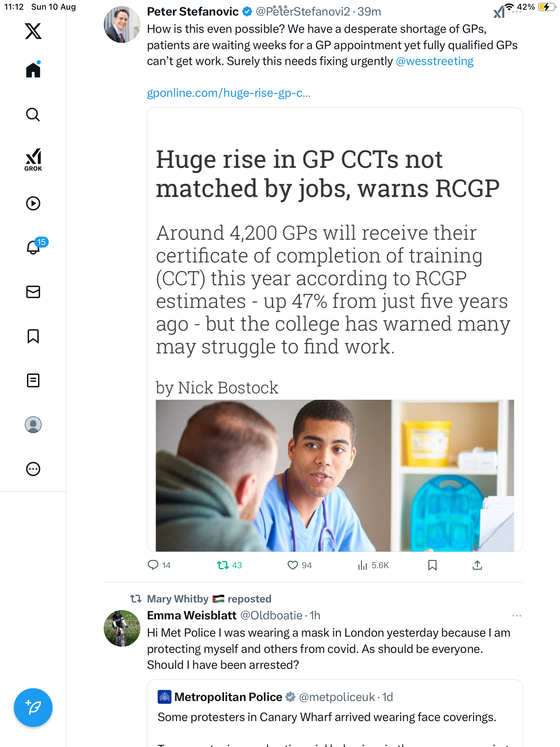Bookmark Peter Stefanovic's post
Screen dimensions: 560x747
[432, 565]
